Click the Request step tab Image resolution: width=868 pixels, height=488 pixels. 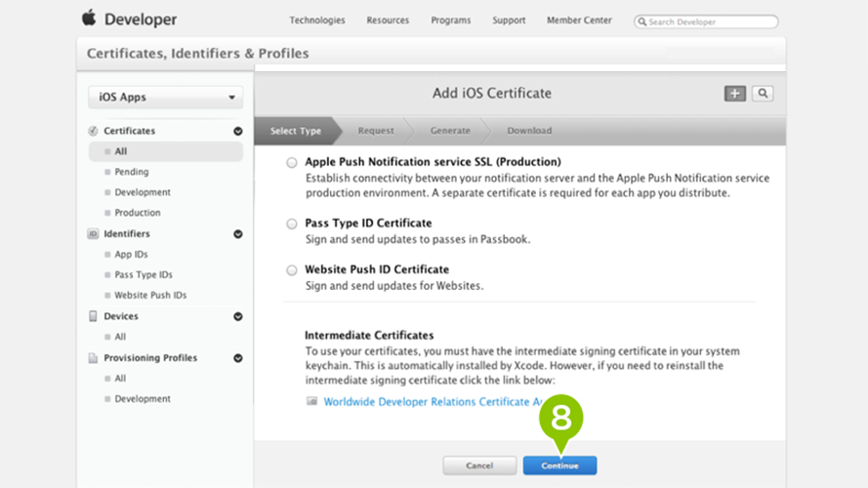click(x=376, y=131)
